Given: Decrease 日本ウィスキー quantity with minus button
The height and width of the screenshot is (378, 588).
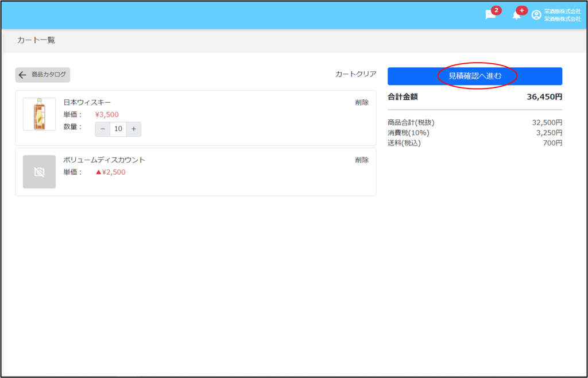Looking at the screenshot, I should [103, 129].
